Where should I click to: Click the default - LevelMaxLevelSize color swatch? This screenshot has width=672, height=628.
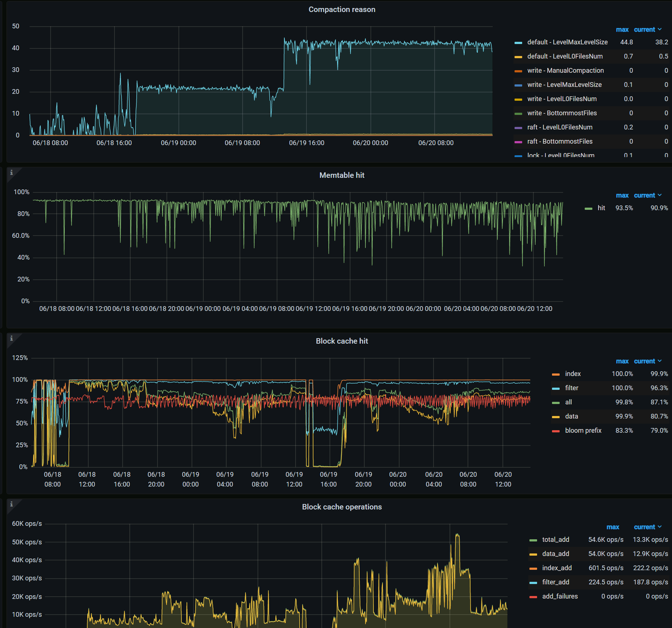coord(518,43)
